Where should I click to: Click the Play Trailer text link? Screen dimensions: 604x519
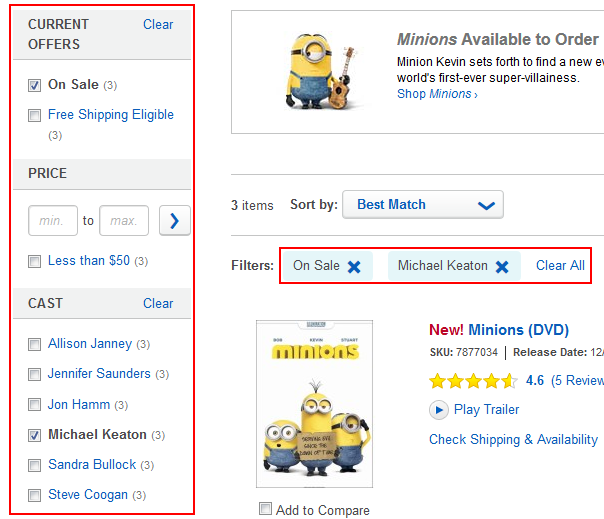(487, 410)
